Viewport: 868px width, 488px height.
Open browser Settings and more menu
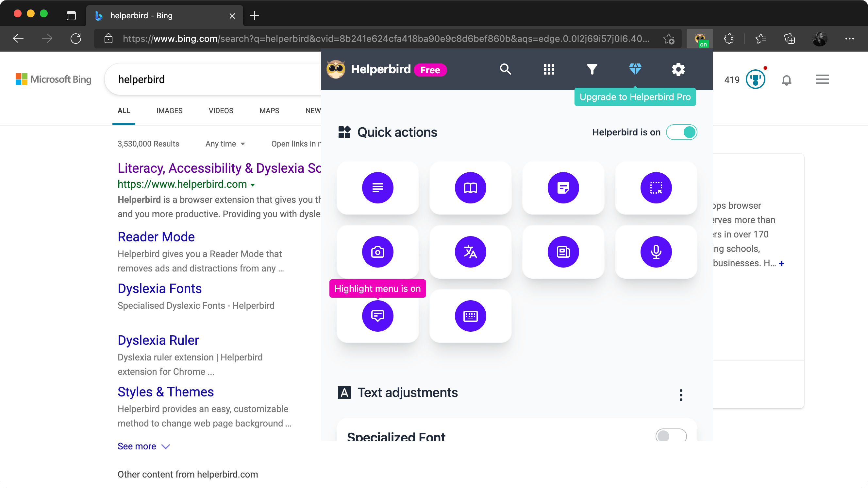849,39
